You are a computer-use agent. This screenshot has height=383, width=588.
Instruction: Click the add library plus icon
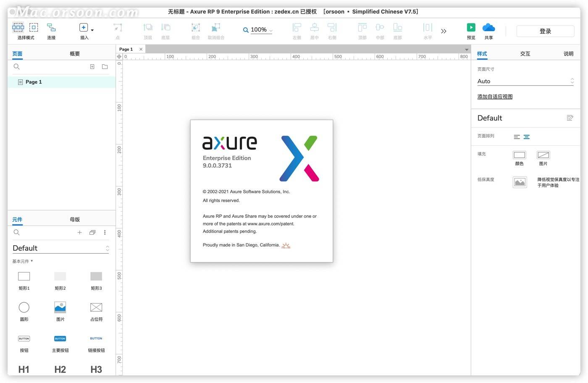click(x=79, y=232)
